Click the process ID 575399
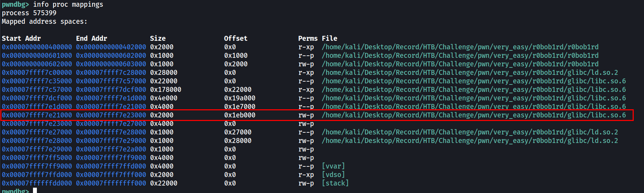This screenshot has height=193, width=644. pos(45,13)
